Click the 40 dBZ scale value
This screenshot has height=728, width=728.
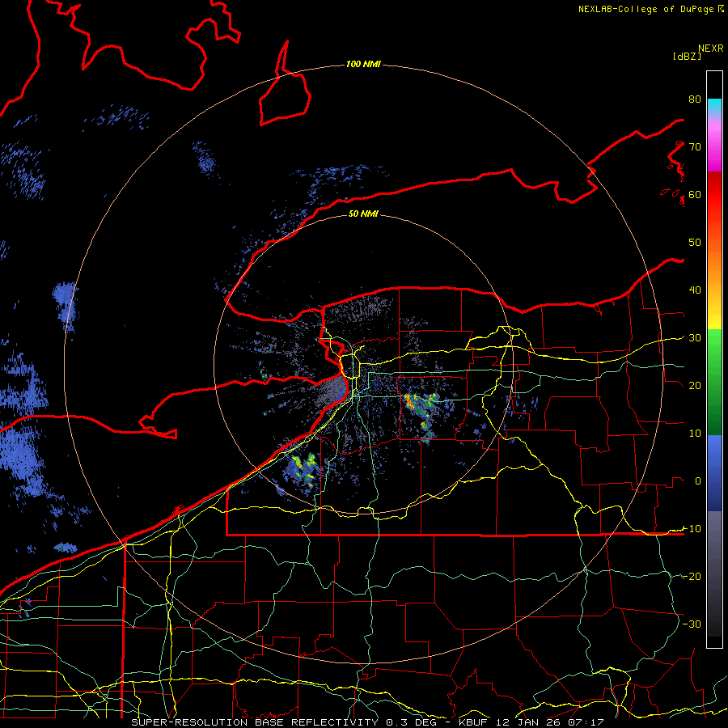[695, 290]
